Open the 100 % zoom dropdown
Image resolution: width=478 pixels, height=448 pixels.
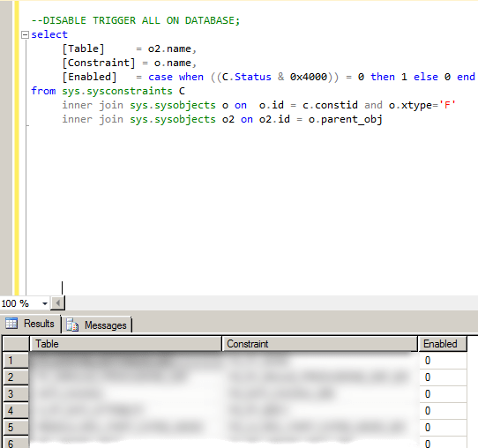click(45, 303)
